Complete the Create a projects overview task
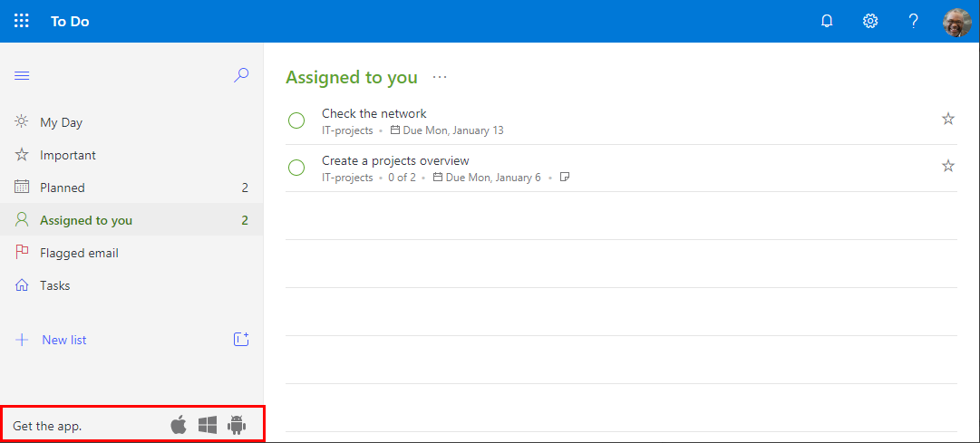This screenshot has height=443, width=980. point(296,168)
